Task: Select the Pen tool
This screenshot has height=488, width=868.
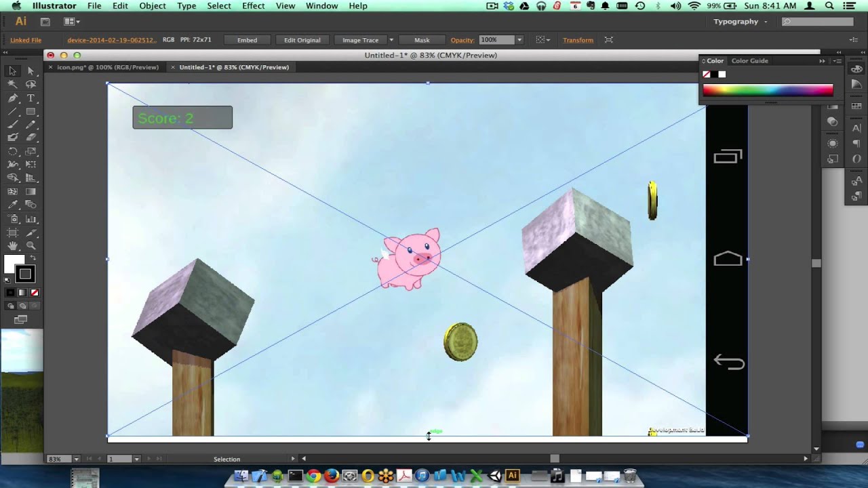Action: point(12,98)
